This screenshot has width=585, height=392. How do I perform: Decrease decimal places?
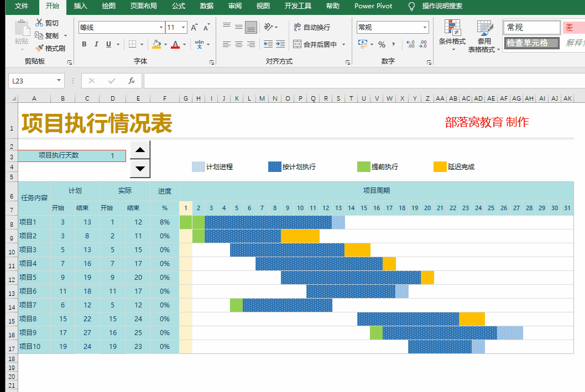(x=422, y=44)
